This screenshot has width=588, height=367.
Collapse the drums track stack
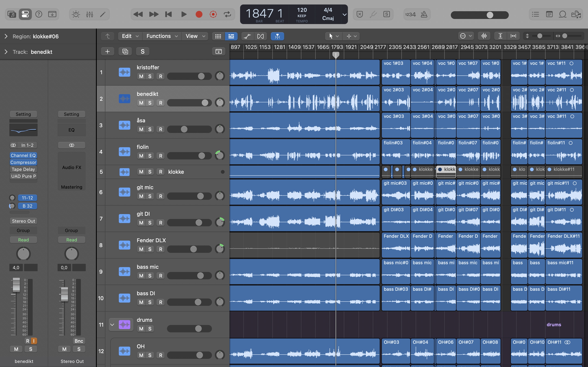(112, 325)
